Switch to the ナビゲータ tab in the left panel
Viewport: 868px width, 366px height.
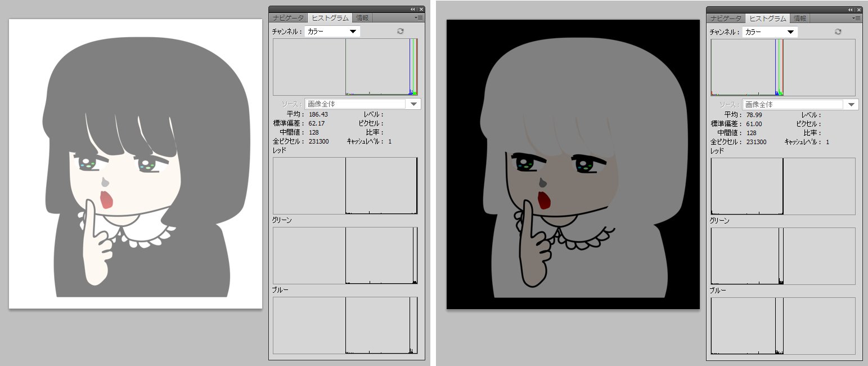pos(288,18)
